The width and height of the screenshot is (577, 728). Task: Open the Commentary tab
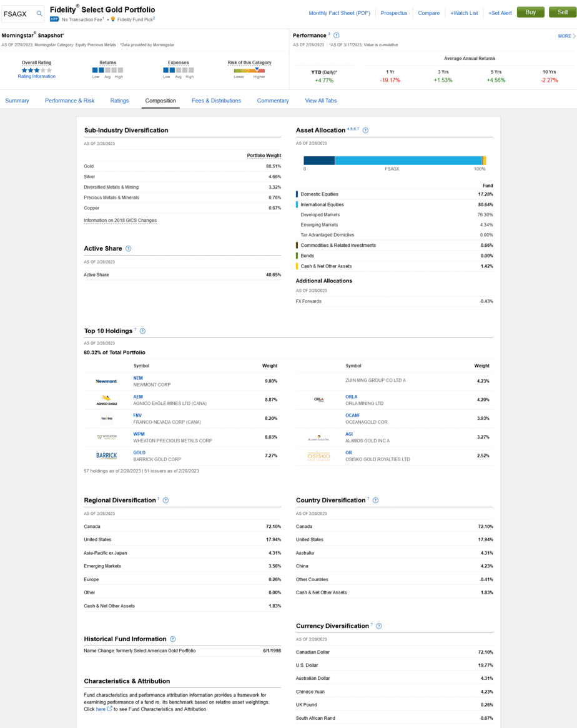pyautogui.click(x=273, y=101)
